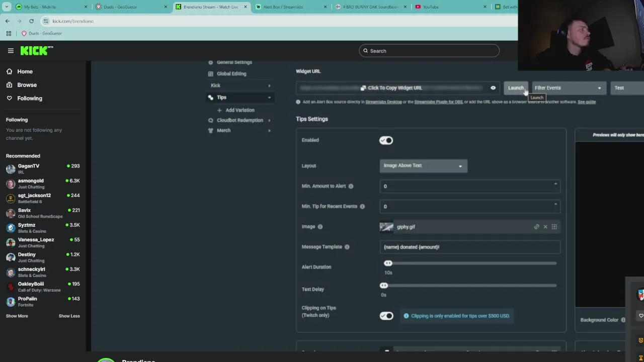Toggle the Enabled switch for Tips
The image size is (644, 362).
(x=386, y=140)
